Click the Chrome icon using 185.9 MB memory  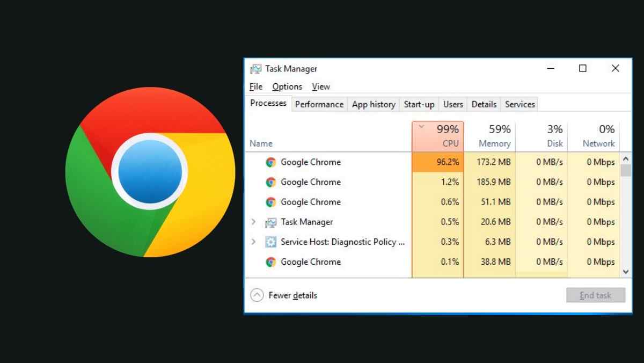(x=270, y=182)
